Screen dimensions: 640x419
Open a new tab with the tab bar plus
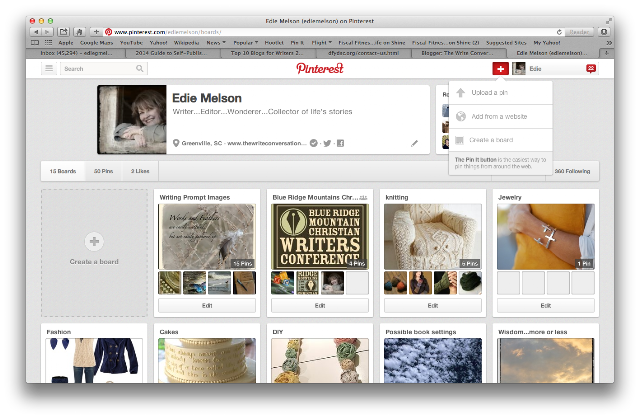click(x=607, y=53)
